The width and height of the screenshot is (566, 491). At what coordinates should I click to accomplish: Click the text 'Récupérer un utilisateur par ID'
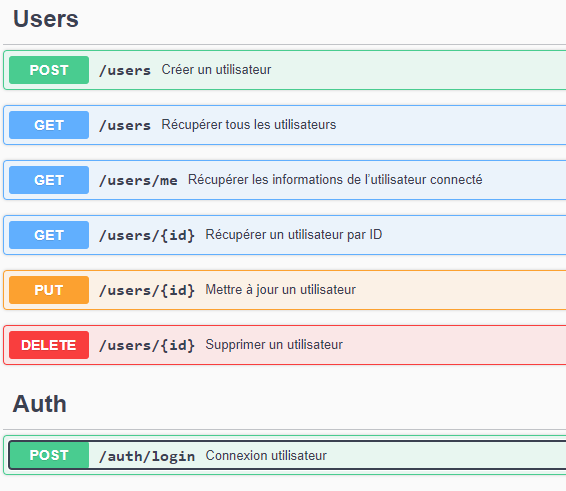click(x=294, y=235)
